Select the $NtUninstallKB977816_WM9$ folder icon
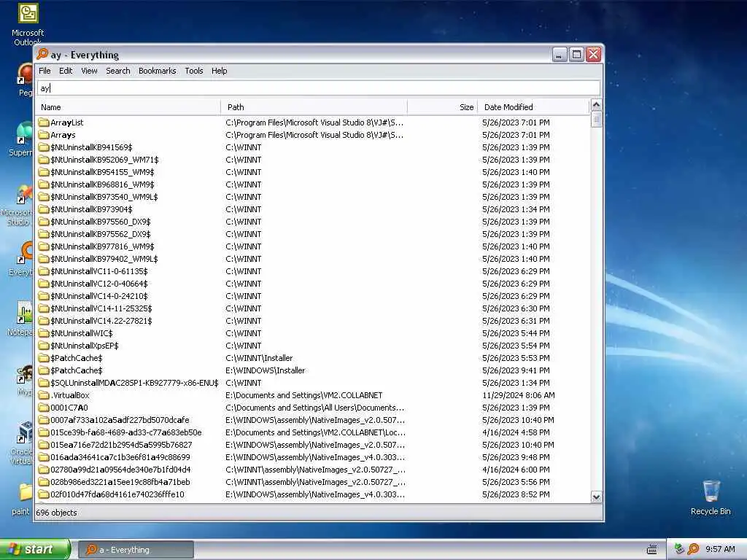 pos(44,246)
